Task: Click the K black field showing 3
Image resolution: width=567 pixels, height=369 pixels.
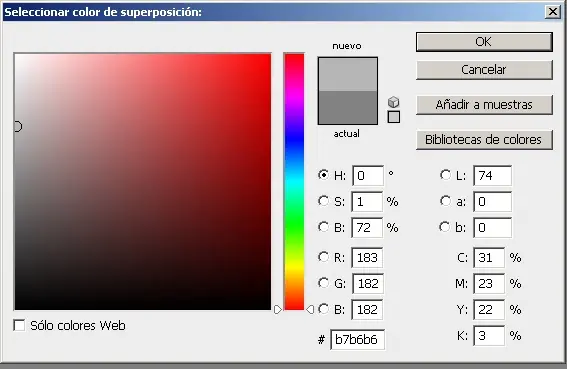Action: click(x=489, y=336)
